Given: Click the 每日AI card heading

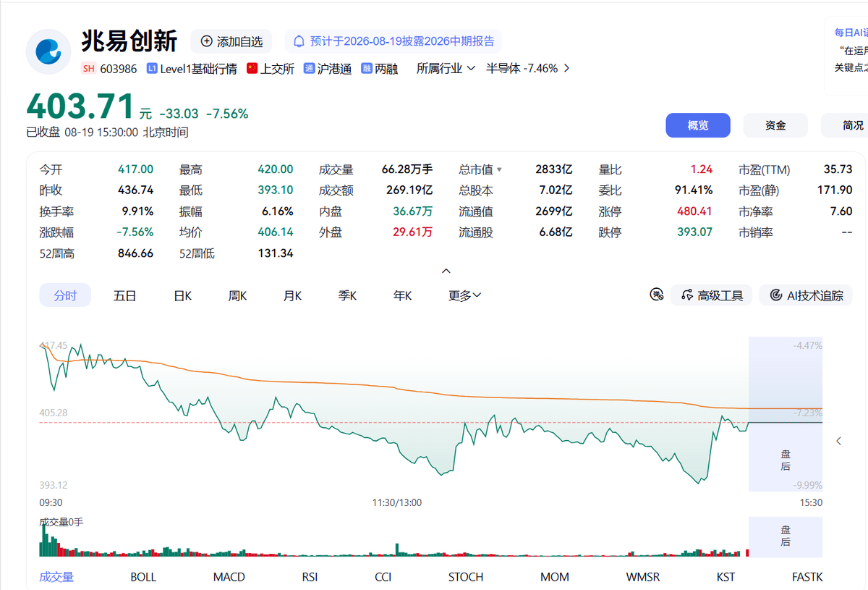Looking at the screenshot, I should tap(851, 33).
